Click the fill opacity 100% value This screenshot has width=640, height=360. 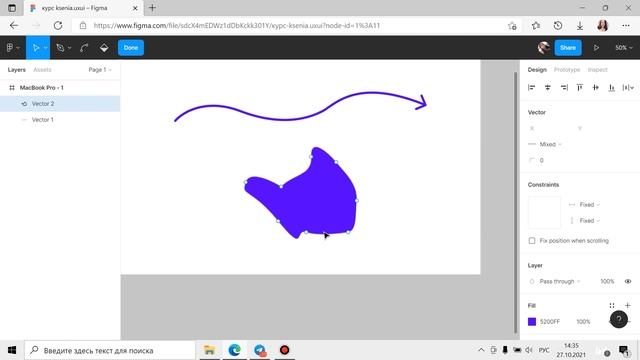[583, 322]
